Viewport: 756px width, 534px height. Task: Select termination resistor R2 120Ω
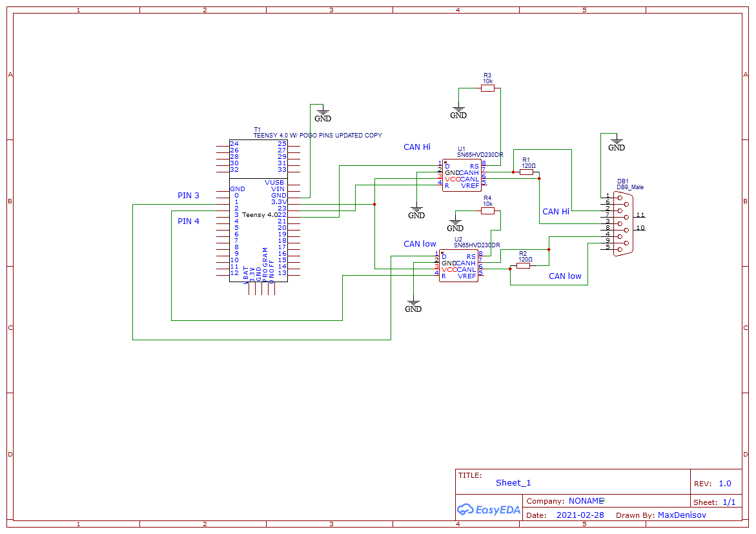coord(524,265)
